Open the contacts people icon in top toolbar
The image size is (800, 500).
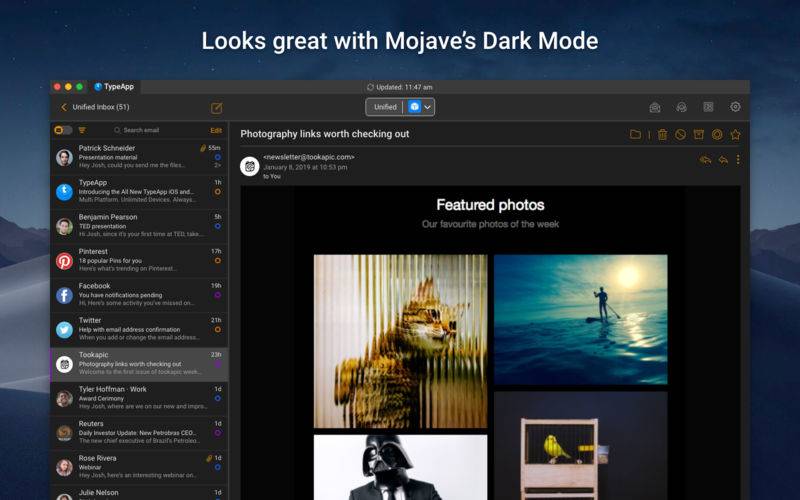[x=681, y=107]
